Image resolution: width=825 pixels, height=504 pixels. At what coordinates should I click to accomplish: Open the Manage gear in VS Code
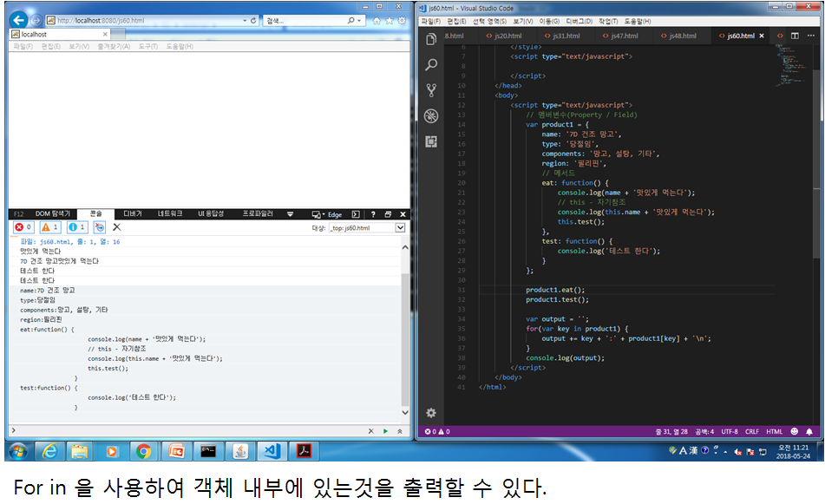tap(431, 412)
